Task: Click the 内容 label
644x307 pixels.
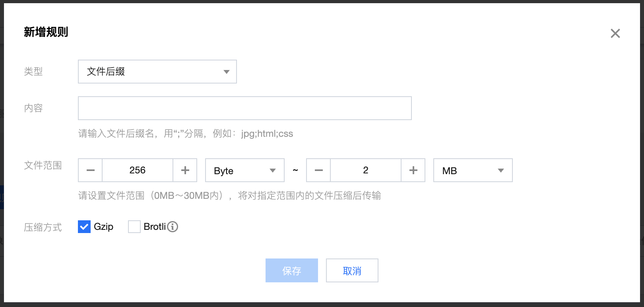Action: click(33, 108)
